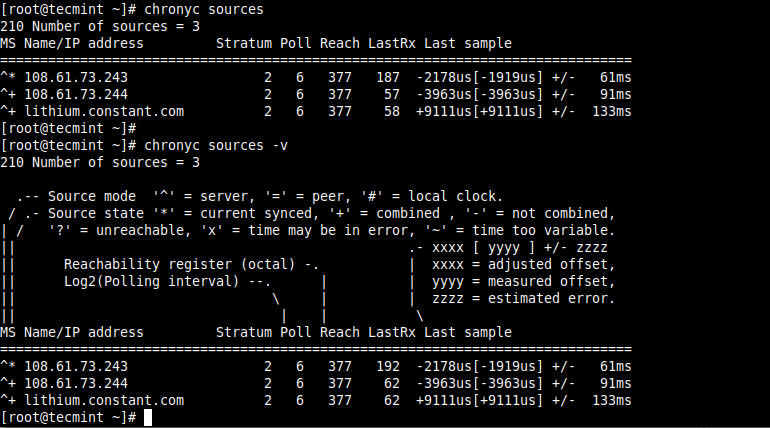Image resolution: width=770 pixels, height=428 pixels.
Task: Click 108.61.73.243 in the row with LastRx 187
Action: pos(76,78)
